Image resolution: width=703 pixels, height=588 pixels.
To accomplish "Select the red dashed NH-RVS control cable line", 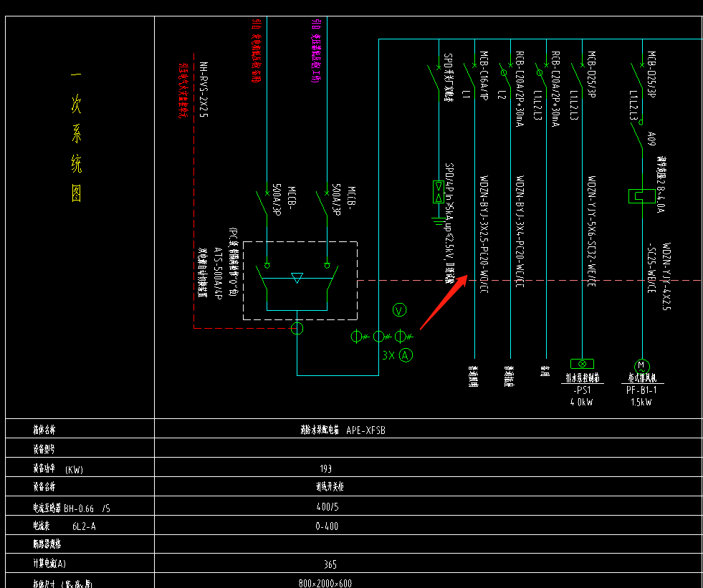I will tap(193, 191).
